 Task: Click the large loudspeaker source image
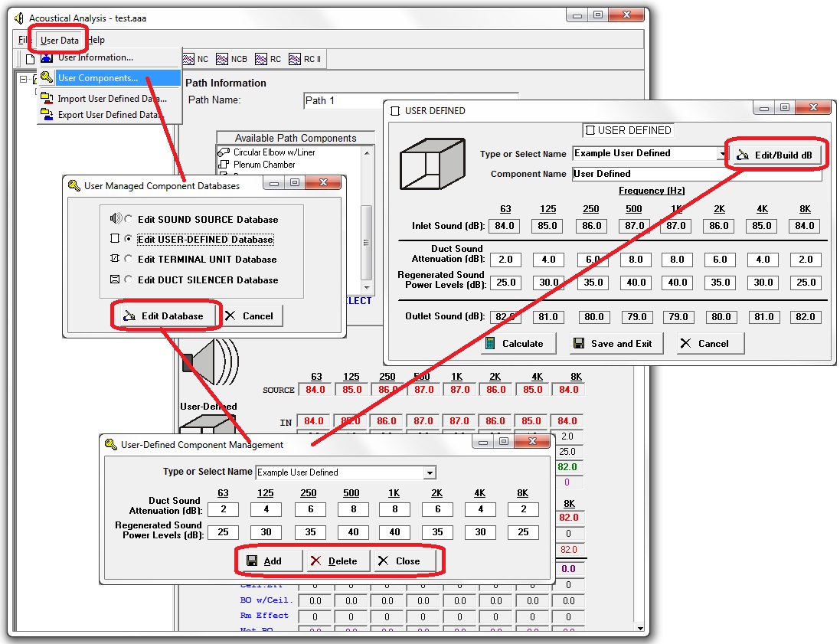click(210, 361)
